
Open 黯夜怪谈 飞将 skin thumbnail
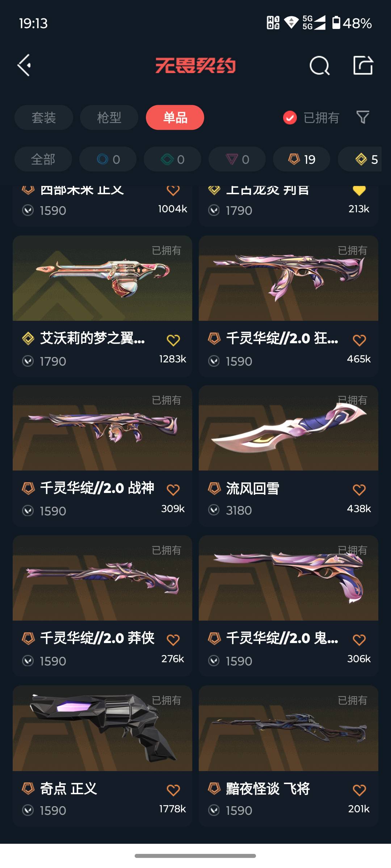point(289,728)
